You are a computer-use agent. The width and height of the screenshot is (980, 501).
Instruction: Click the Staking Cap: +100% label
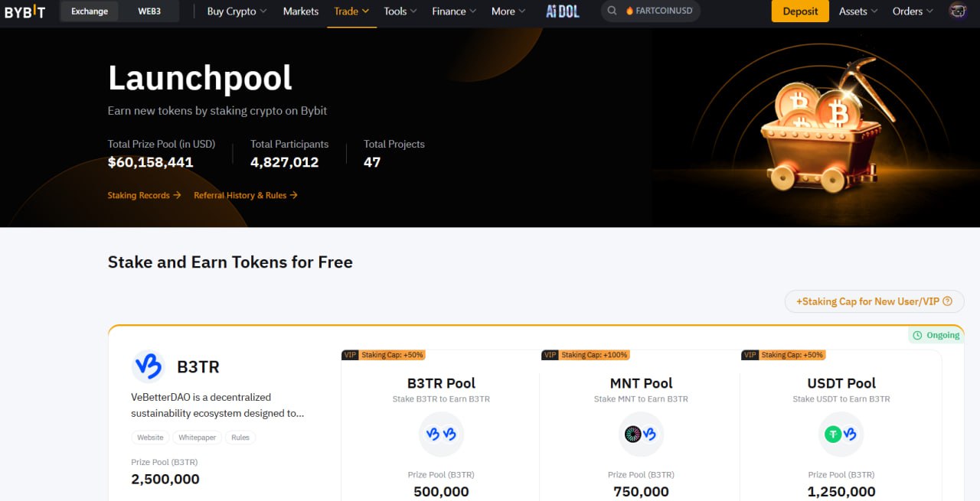click(594, 355)
